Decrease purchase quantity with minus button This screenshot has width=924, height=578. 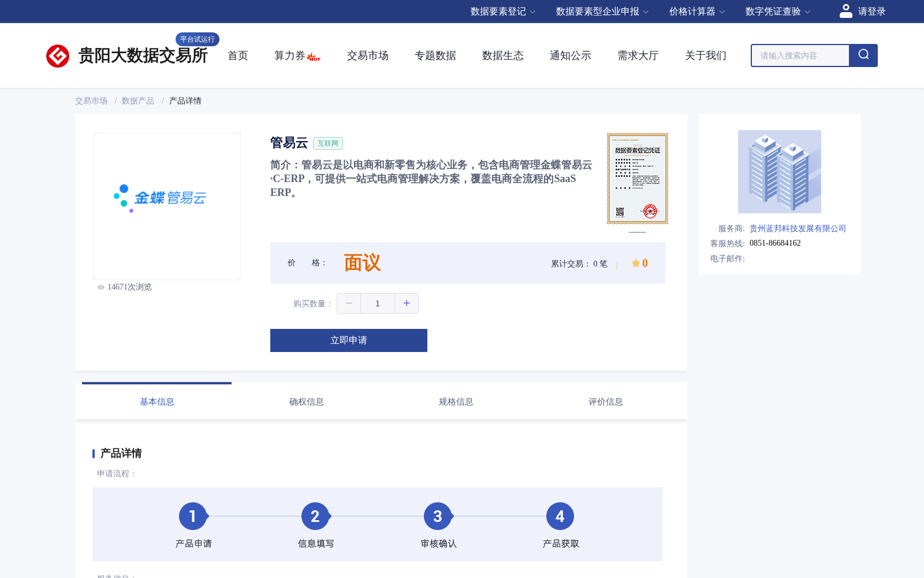click(x=349, y=303)
